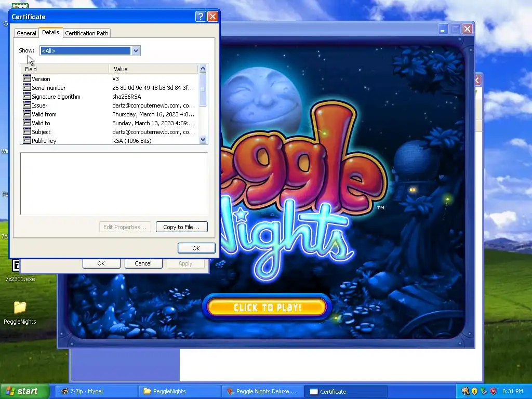The image size is (532, 399).
Task: Select the value 'RSA (4096 Bits)'
Action: coord(131,141)
